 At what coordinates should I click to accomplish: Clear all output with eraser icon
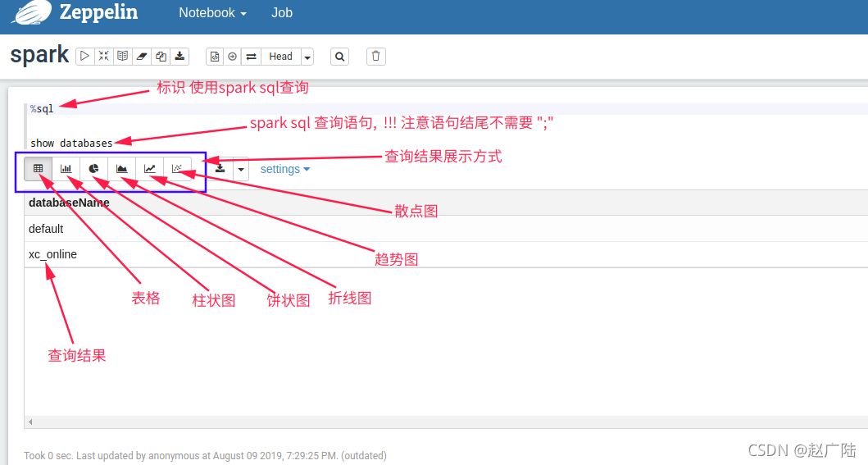pyautogui.click(x=142, y=56)
